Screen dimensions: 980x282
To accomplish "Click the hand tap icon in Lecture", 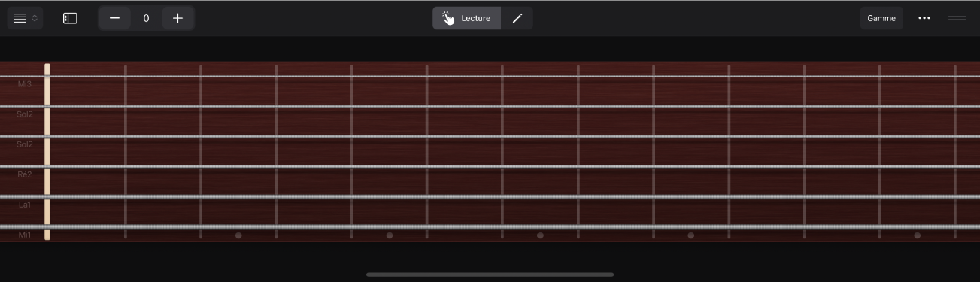I will [448, 18].
